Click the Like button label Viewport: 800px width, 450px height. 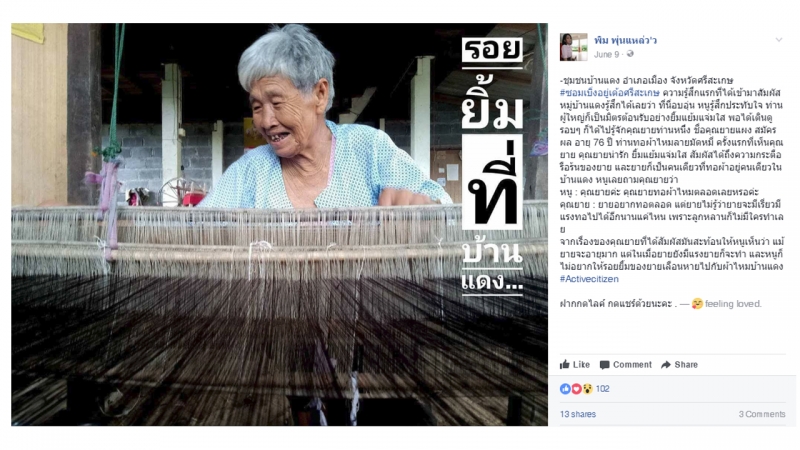(581, 365)
